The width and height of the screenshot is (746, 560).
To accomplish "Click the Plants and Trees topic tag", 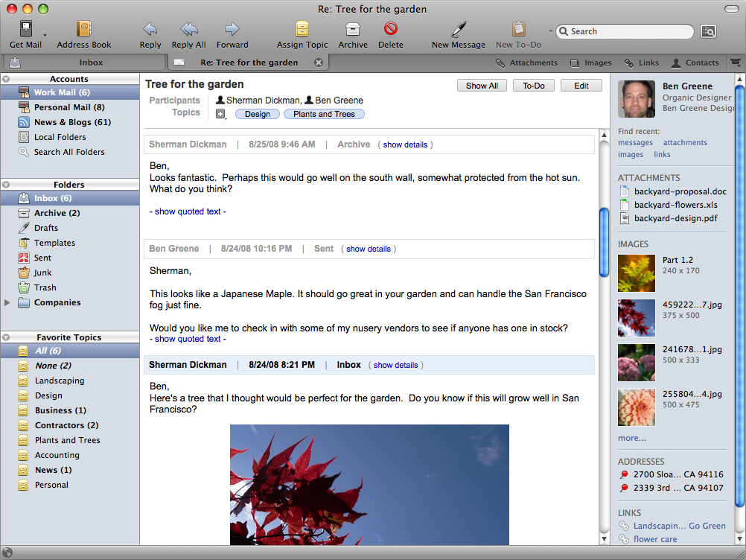I will click(324, 114).
